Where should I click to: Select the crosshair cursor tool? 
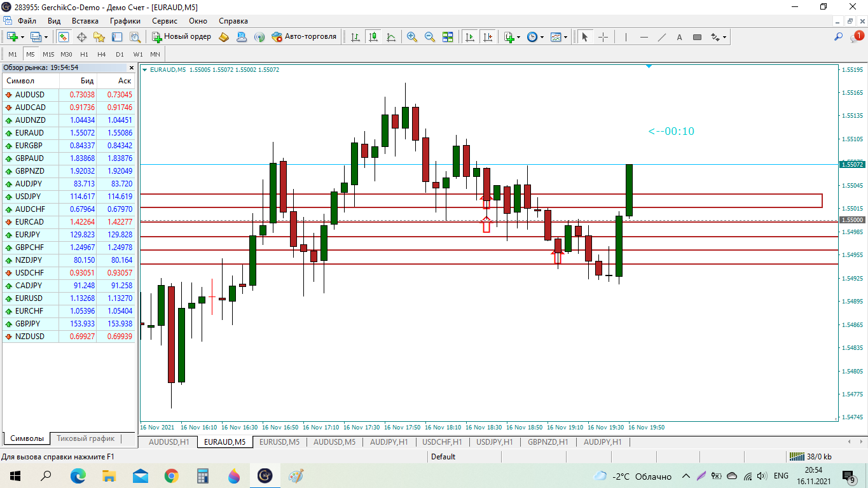[x=603, y=37]
